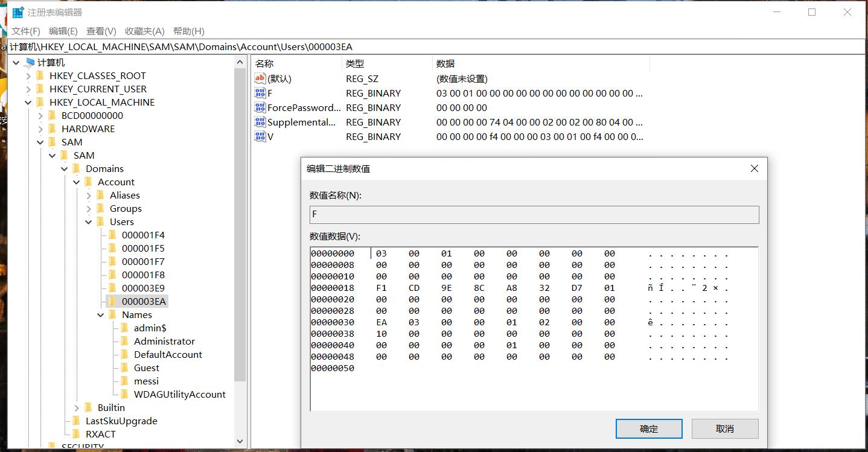Click the messi folder icon
The height and width of the screenshot is (452, 868).
point(125,381)
